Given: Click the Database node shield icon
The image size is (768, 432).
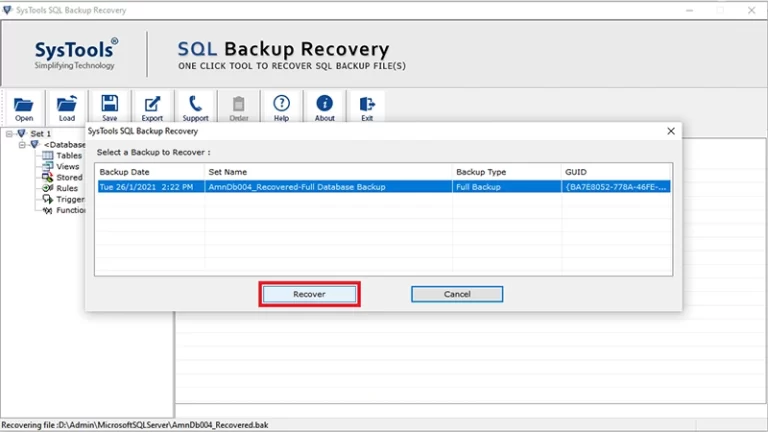Looking at the screenshot, I should (x=34, y=144).
